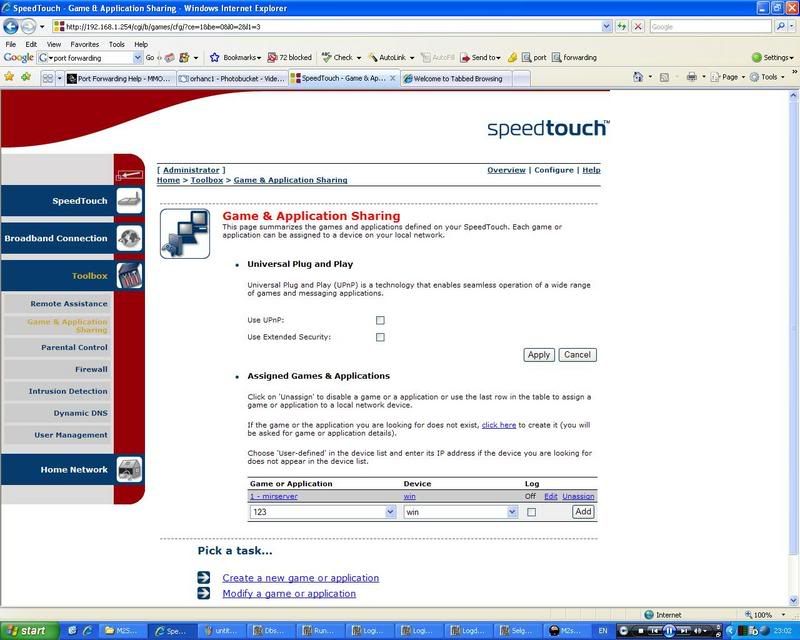Viewport: 800px width, 640px height.
Task: Toggle the Log checkbox in the add row
Action: 531,512
